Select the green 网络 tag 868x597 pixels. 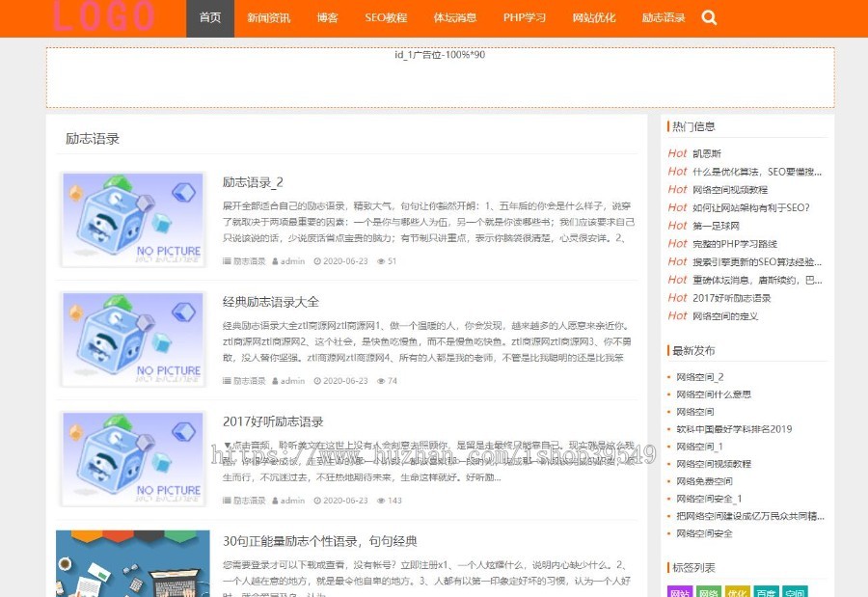tap(709, 592)
